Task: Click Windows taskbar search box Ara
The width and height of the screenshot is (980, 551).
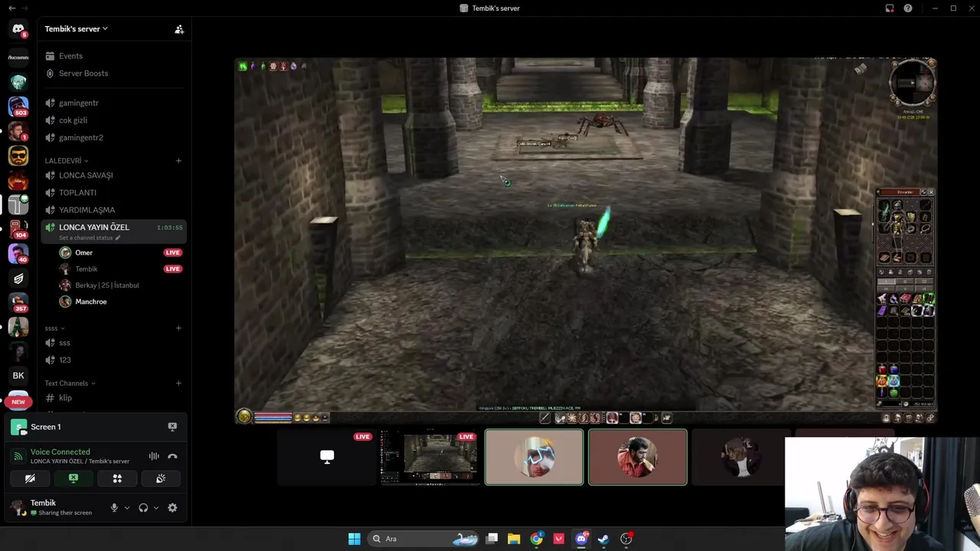Action: (x=423, y=539)
